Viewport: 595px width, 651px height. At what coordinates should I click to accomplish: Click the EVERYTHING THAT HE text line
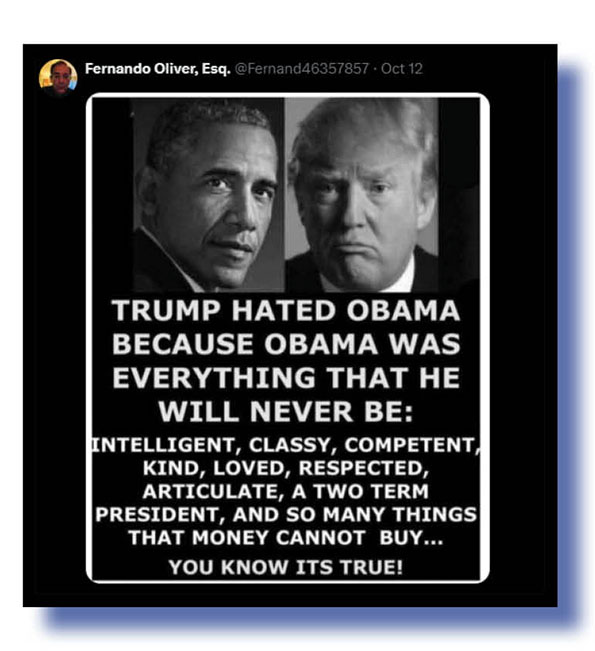[286, 377]
